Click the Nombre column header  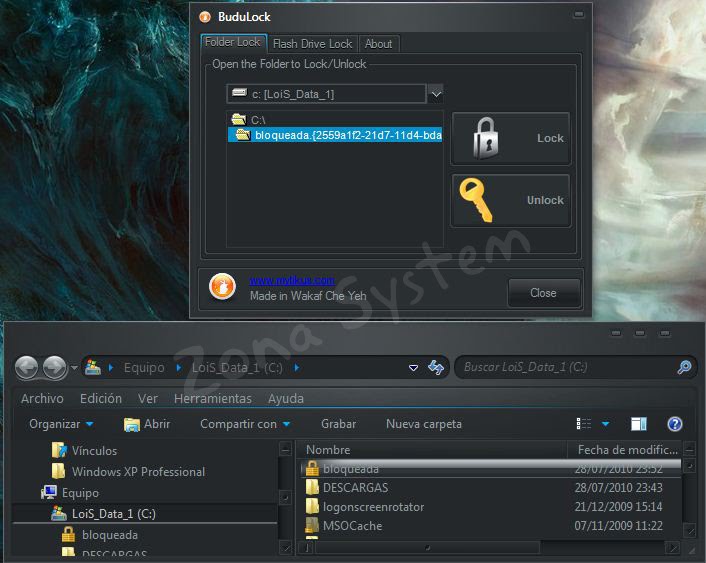[431, 449]
